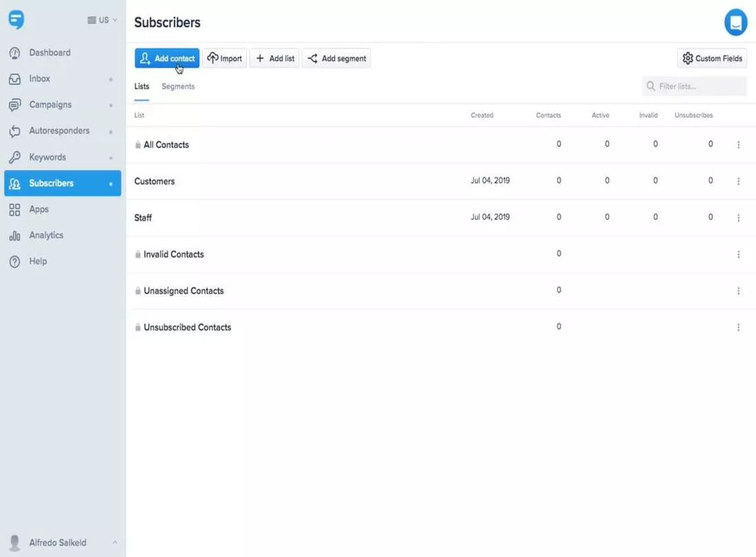This screenshot has height=557, width=756.
Task: Open Help section
Action: pyautogui.click(x=38, y=261)
